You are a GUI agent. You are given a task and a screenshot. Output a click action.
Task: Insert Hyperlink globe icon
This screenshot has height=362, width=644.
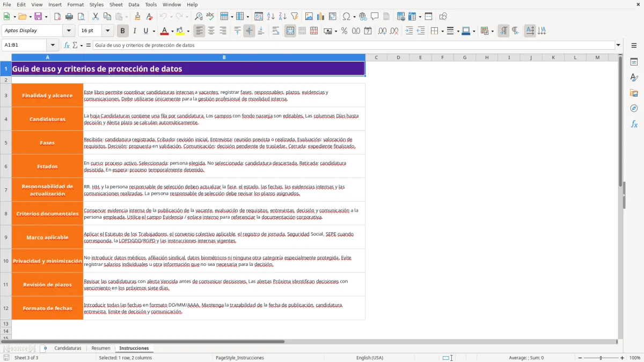[x=363, y=17]
